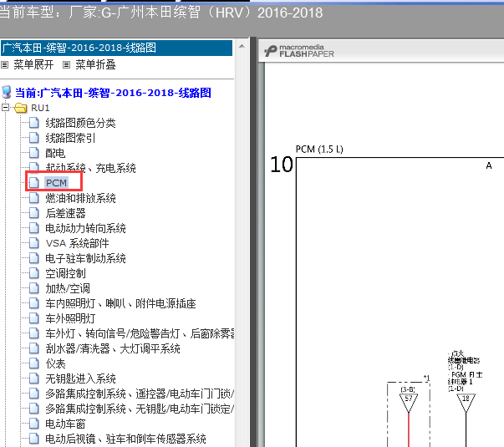Image resolution: width=504 pixels, height=447 pixels.
Task: Click page icon next to 仪表
Action: tap(34, 363)
